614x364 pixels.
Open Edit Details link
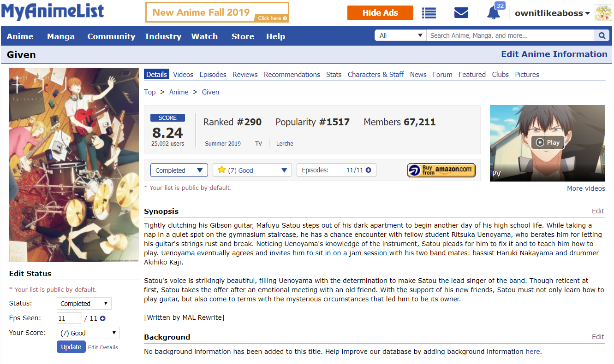(103, 347)
